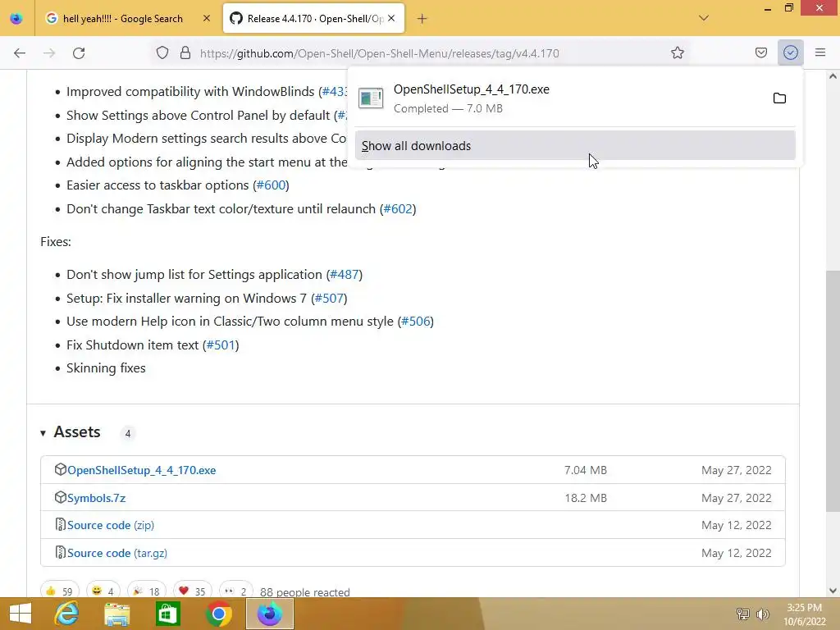
Task: Close the Google Search tab
Action: (206, 19)
